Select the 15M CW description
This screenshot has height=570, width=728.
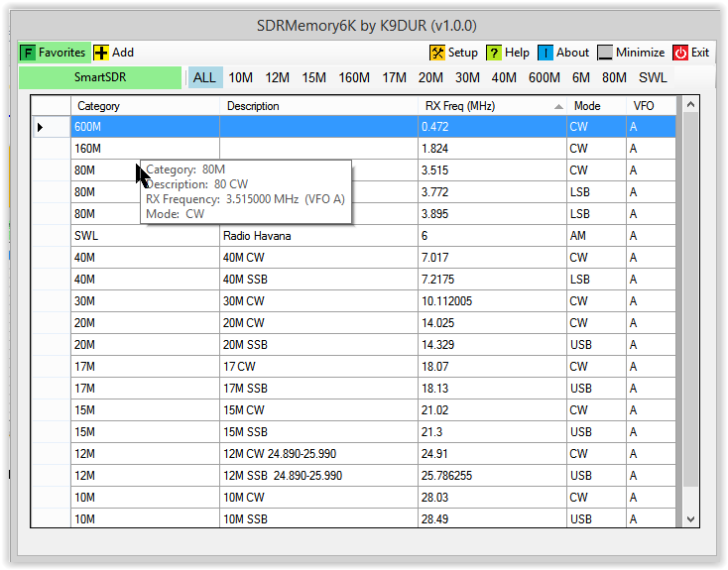[318, 410]
